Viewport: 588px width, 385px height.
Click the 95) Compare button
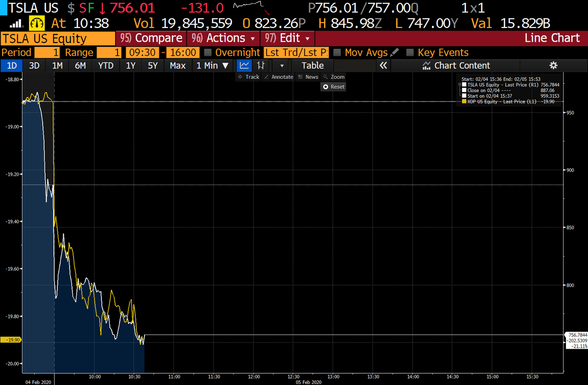[151, 38]
